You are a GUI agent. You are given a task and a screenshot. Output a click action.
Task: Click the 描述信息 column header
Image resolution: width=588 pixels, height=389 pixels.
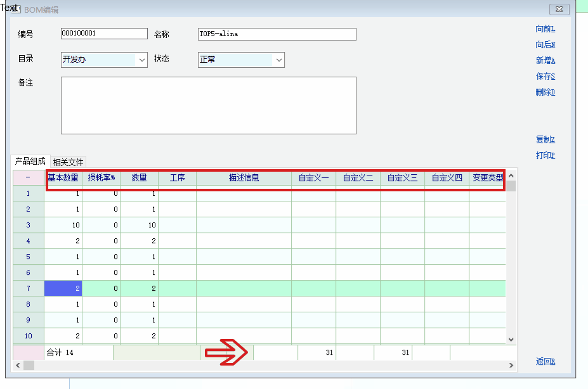click(x=244, y=178)
